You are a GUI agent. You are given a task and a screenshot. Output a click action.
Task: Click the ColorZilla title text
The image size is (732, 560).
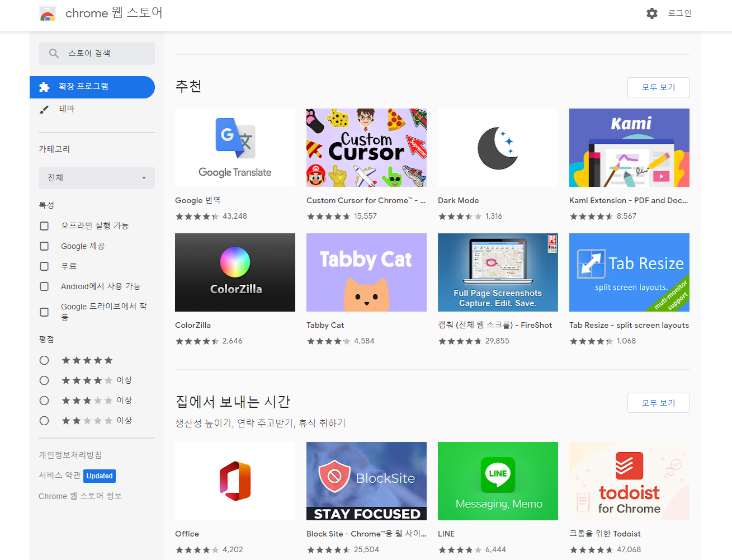193,325
